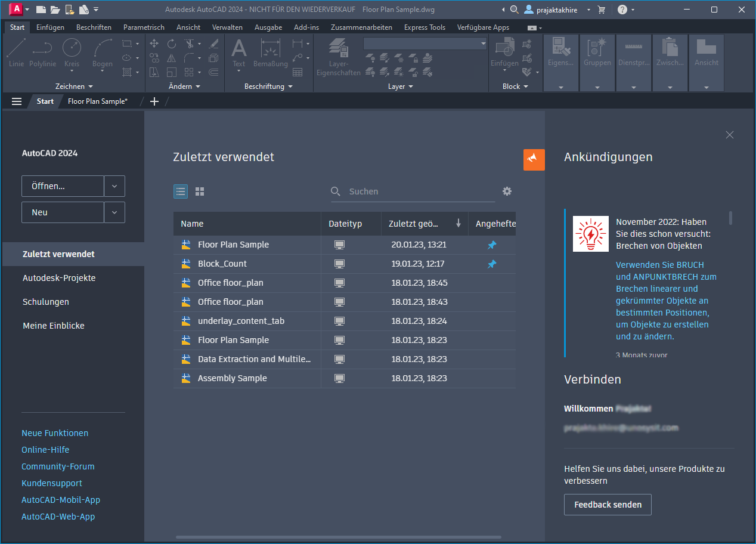Expand the Ändern panel
Viewport: 756px width, 544px height.
[184, 86]
